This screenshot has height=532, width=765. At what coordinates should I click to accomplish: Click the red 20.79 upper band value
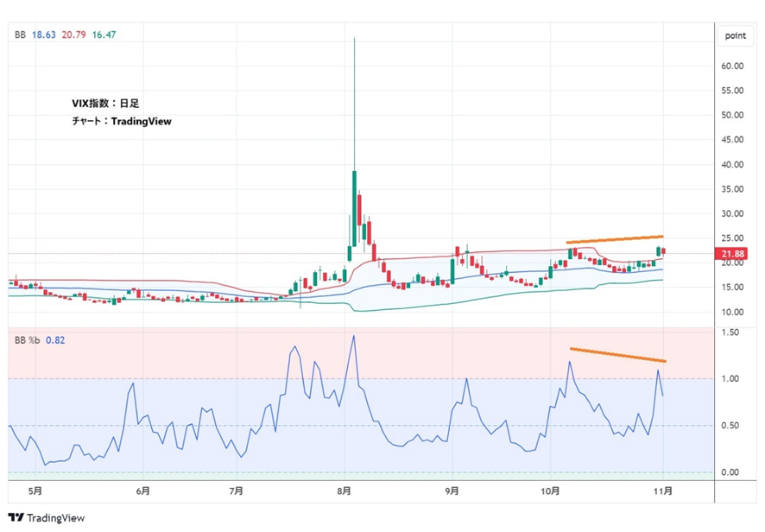tap(73, 35)
